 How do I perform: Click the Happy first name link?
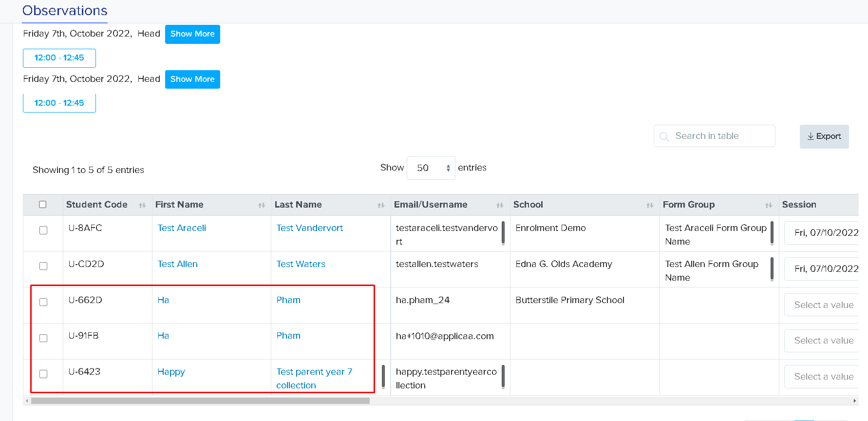tap(171, 372)
